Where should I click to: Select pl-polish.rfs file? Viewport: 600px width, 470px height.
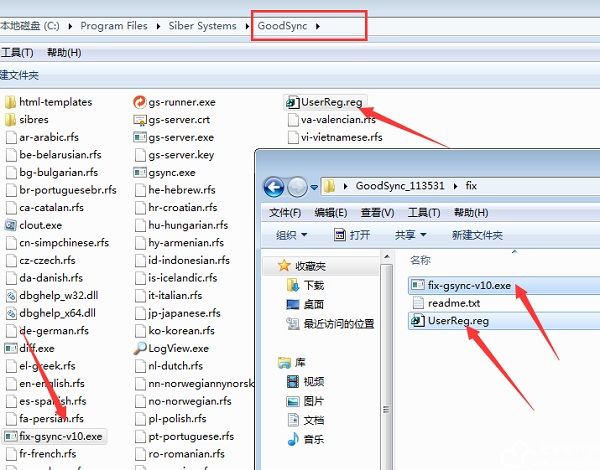(x=171, y=418)
